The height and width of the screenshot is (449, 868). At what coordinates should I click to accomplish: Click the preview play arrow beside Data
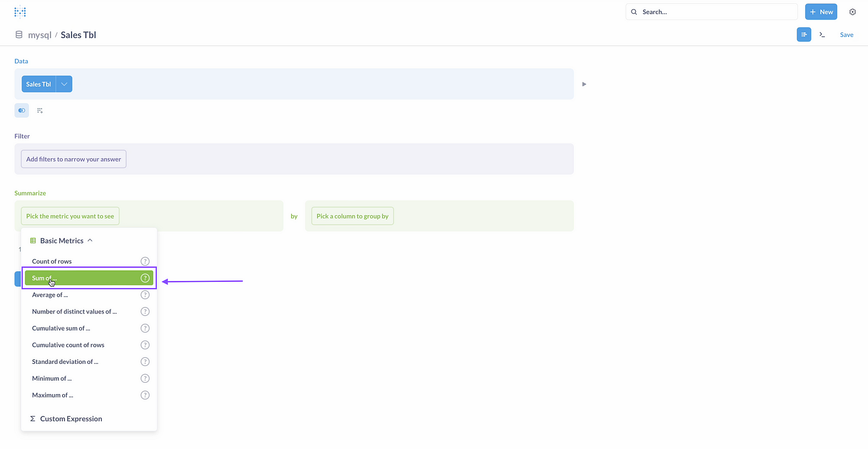click(x=584, y=84)
